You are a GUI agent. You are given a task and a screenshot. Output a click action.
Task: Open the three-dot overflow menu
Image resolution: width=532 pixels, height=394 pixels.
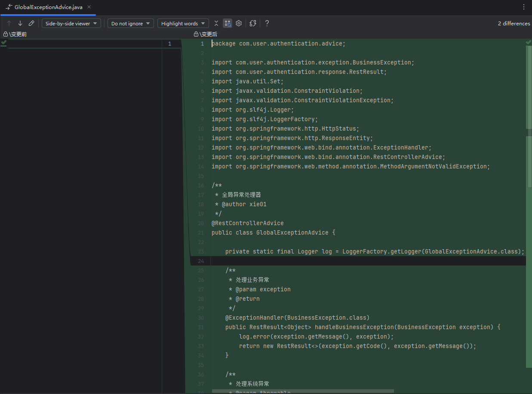[524, 7]
